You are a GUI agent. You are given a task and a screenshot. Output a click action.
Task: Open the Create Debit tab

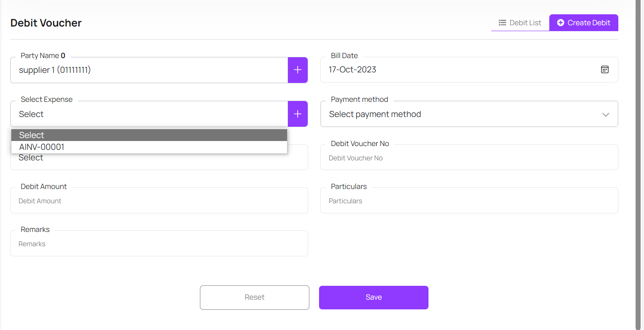point(584,23)
